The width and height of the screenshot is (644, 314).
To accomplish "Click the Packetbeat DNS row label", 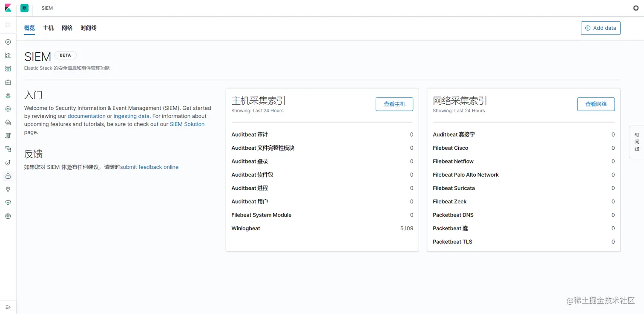I will (x=453, y=215).
